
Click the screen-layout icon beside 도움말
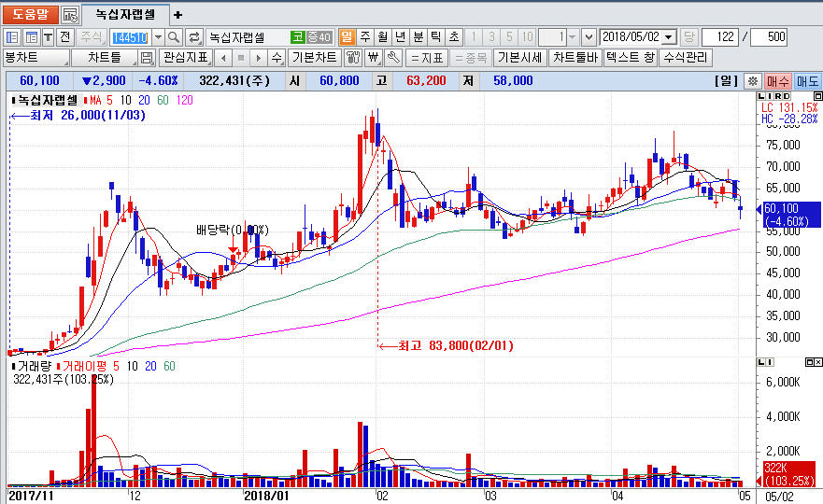tap(70, 15)
